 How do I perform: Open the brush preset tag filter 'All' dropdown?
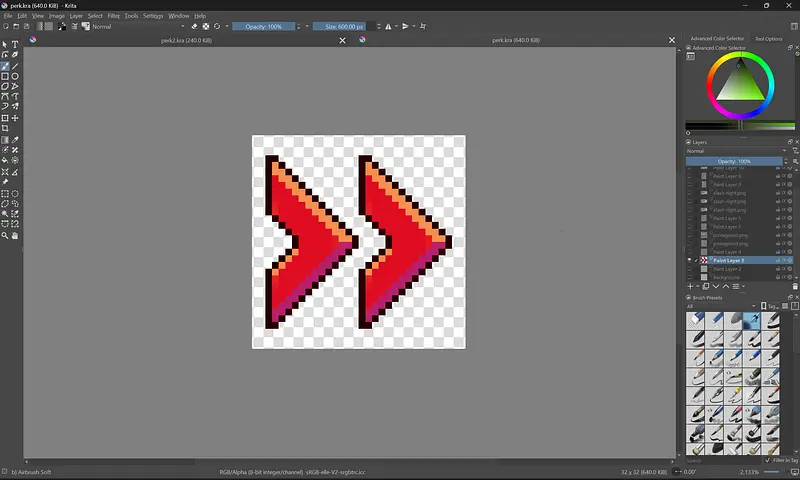click(x=720, y=306)
